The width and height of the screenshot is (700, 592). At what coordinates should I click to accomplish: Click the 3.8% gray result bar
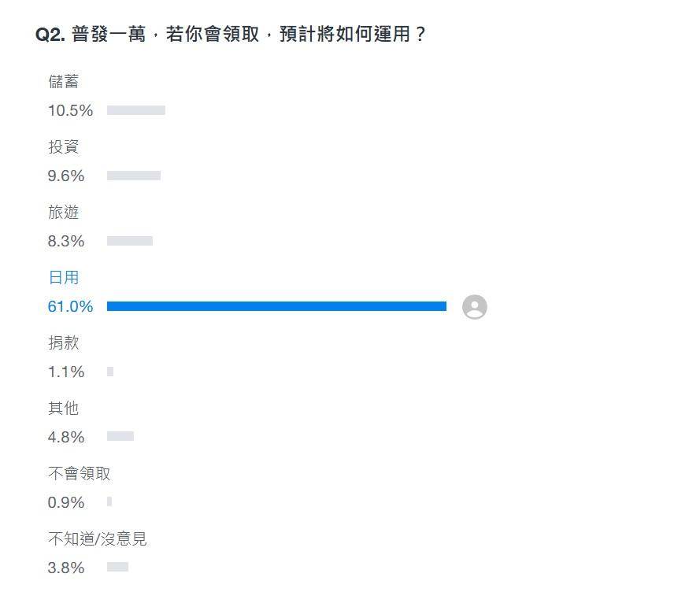(118, 567)
